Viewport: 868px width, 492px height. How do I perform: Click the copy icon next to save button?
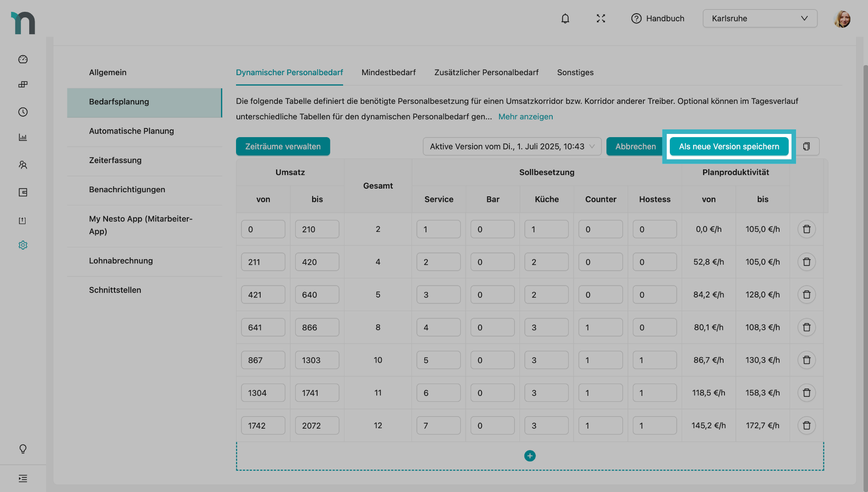click(x=806, y=146)
